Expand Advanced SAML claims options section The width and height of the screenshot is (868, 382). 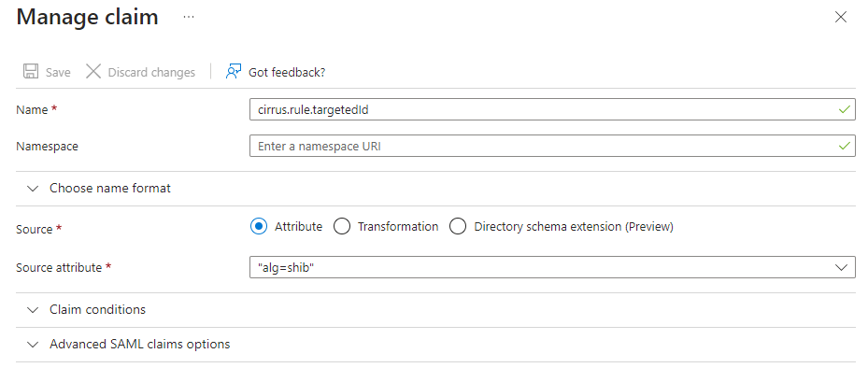coord(139,344)
